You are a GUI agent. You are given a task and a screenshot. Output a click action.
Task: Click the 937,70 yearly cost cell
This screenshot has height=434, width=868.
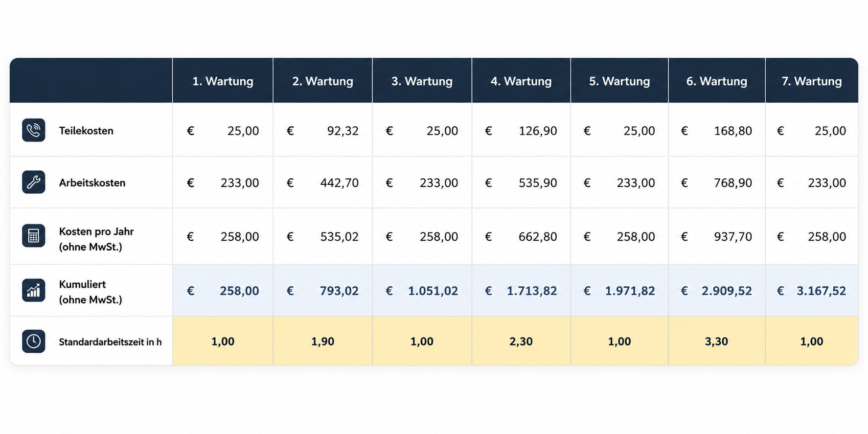(717, 236)
